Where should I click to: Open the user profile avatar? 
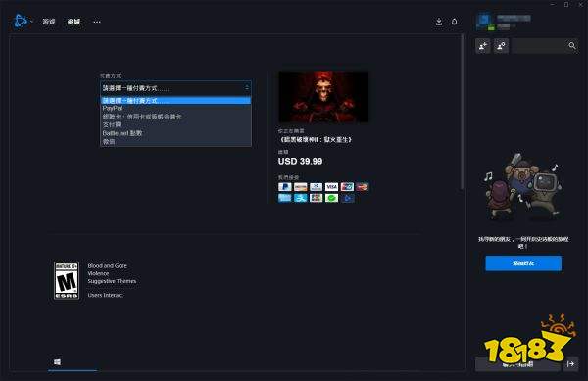coord(485,22)
